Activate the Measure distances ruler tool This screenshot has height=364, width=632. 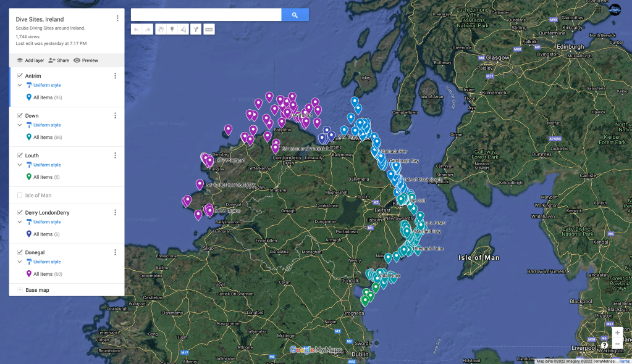point(209,29)
